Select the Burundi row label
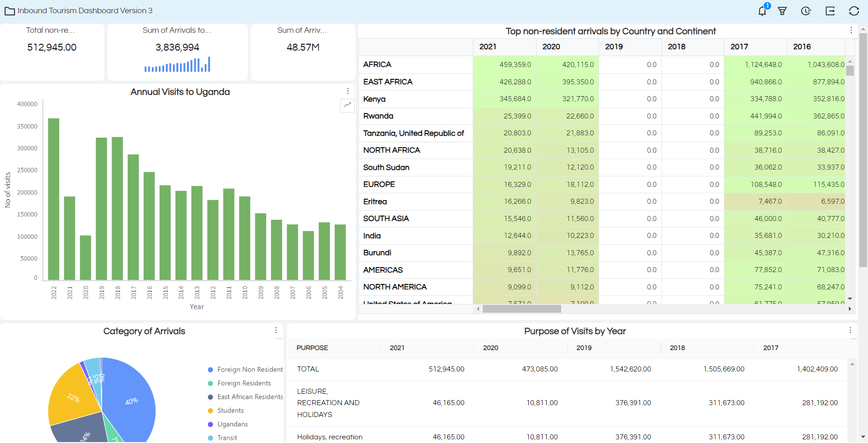 click(x=377, y=253)
